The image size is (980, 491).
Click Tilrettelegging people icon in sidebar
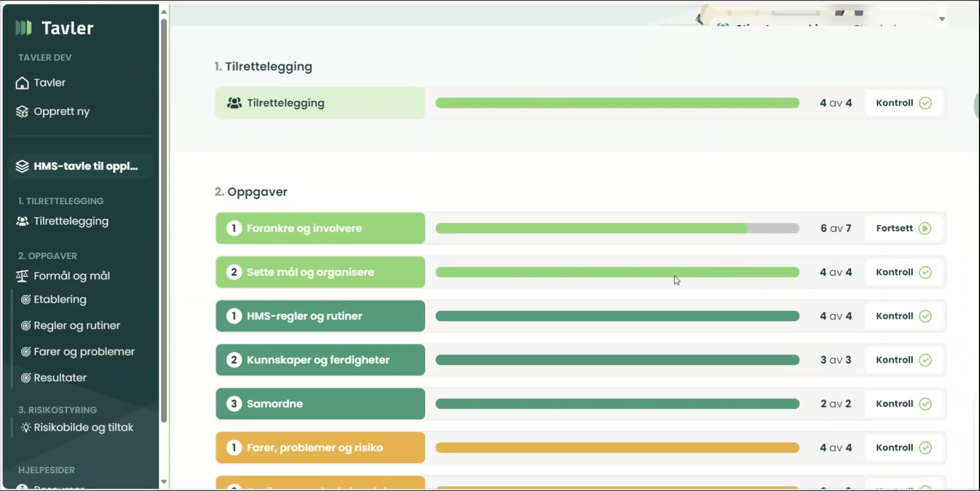click(x=22, y=221)
